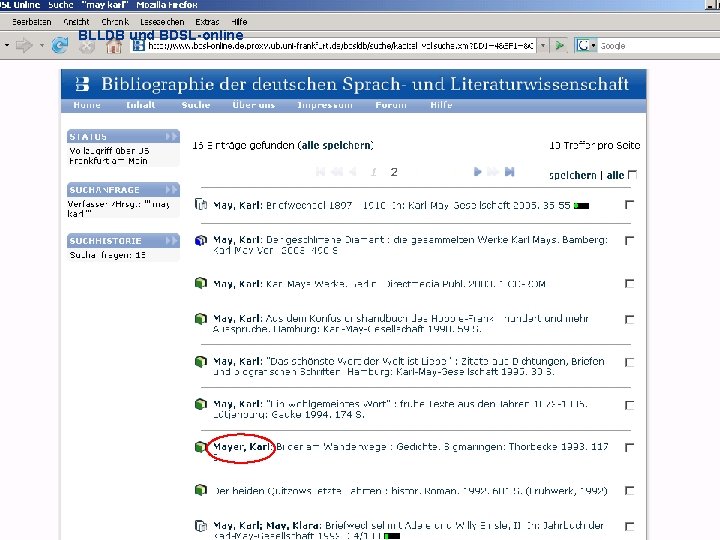The height and width of the screenshot is (540, 720).
Task: Open Impressum in site navigation
Action: [x=325, y=105]
